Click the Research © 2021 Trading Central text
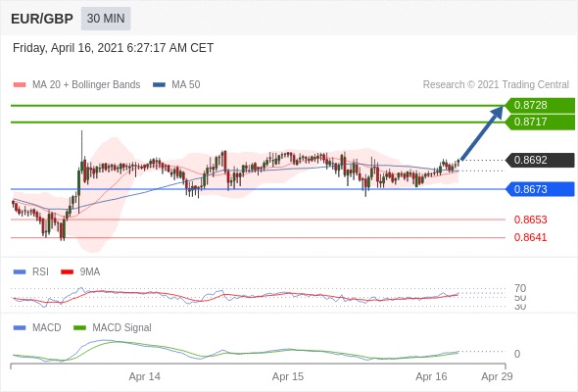578x392 pixels. tap(496, 85)
